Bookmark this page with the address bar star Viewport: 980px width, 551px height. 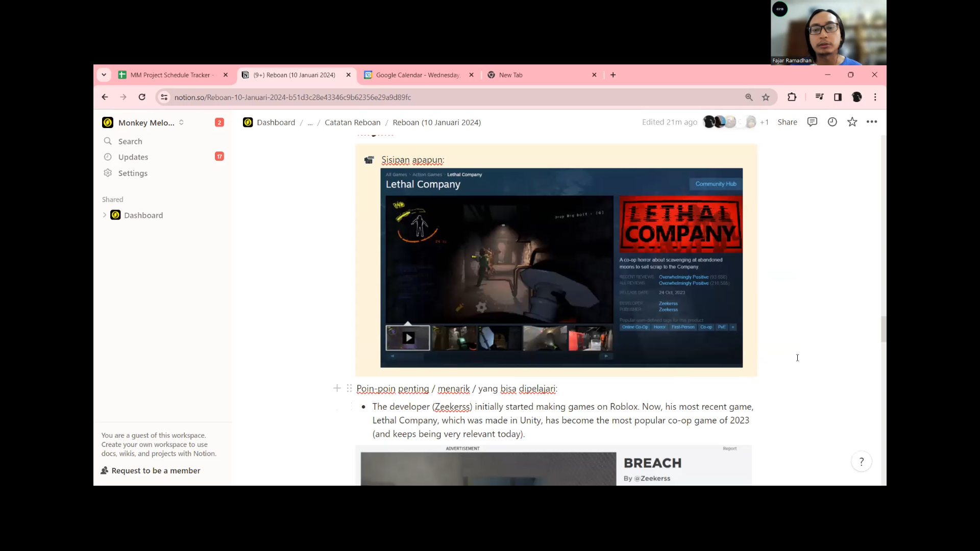[766, 97]
